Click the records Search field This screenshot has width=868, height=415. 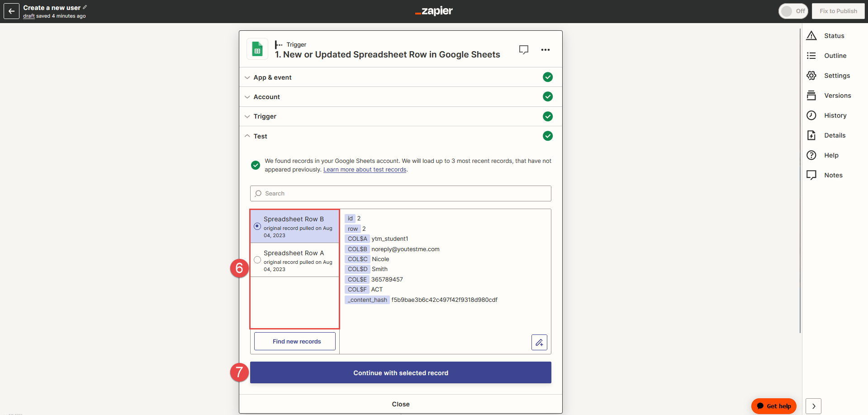(x=401, y=193)
